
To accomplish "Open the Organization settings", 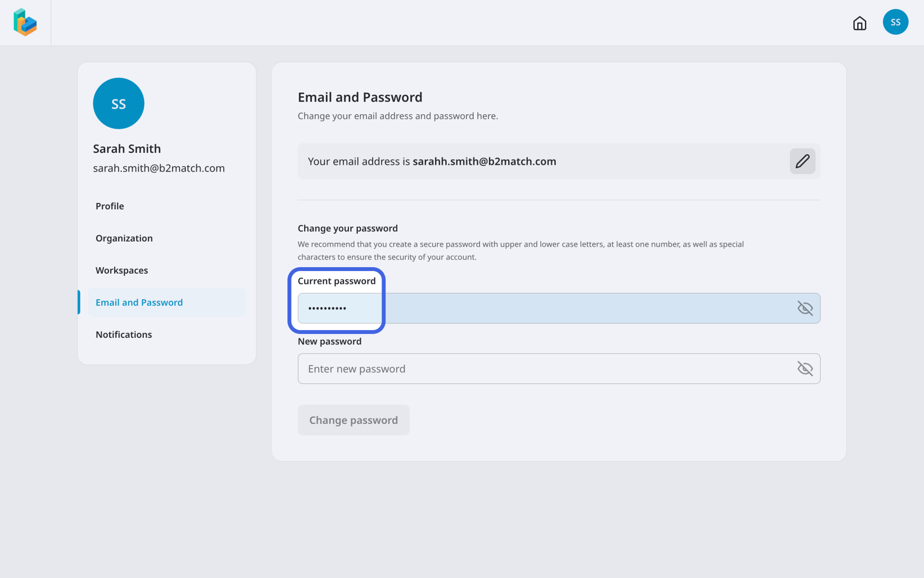I will pyautogui.click(x=124, y=238).
